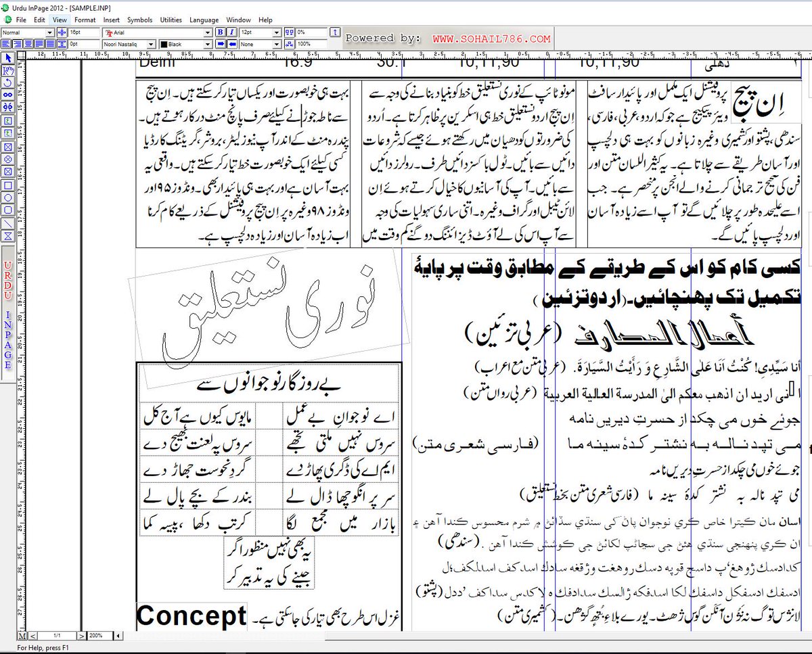
Task: Click the 0pt paragraph spacing field
Action: click(84, 44)
